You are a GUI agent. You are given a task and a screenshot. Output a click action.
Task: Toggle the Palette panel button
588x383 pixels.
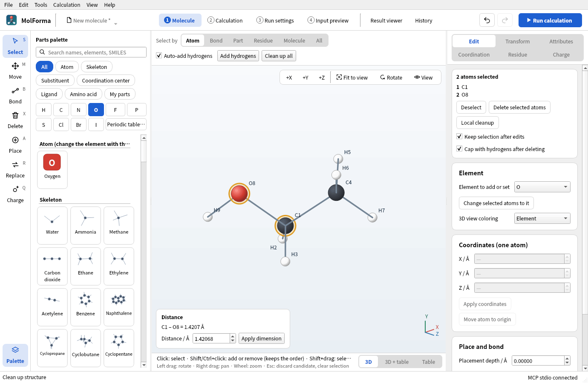tap(15, 355)
